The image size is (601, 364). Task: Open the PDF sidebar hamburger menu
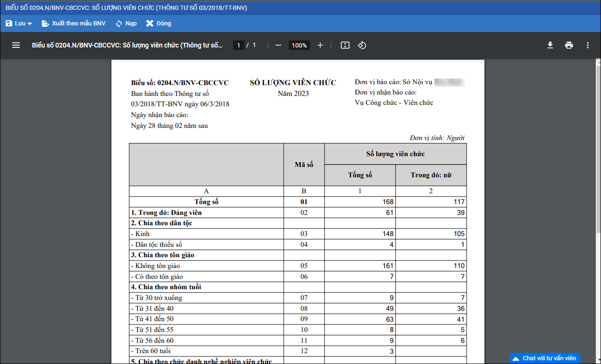16,45
